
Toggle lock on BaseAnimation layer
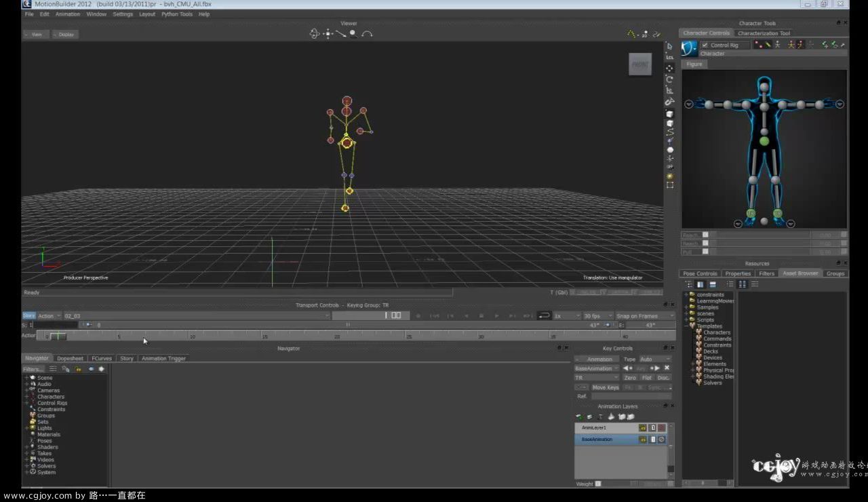coord(642,440)
